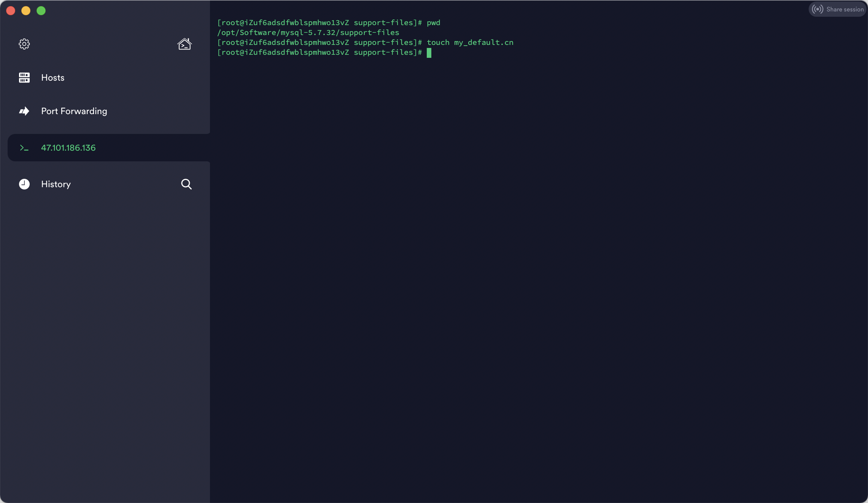Show the History list
The image size is (868, 503).
click(56, 184)
